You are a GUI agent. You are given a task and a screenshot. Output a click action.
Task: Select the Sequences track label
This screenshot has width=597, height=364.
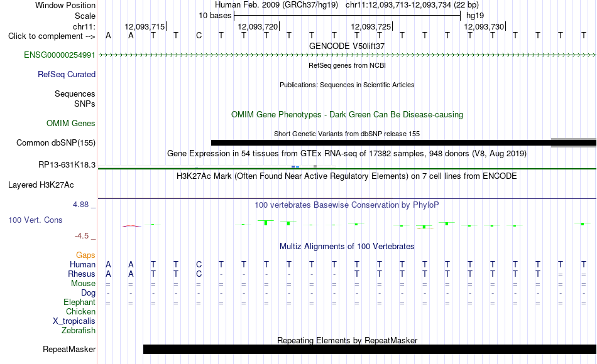pos(75,94)
